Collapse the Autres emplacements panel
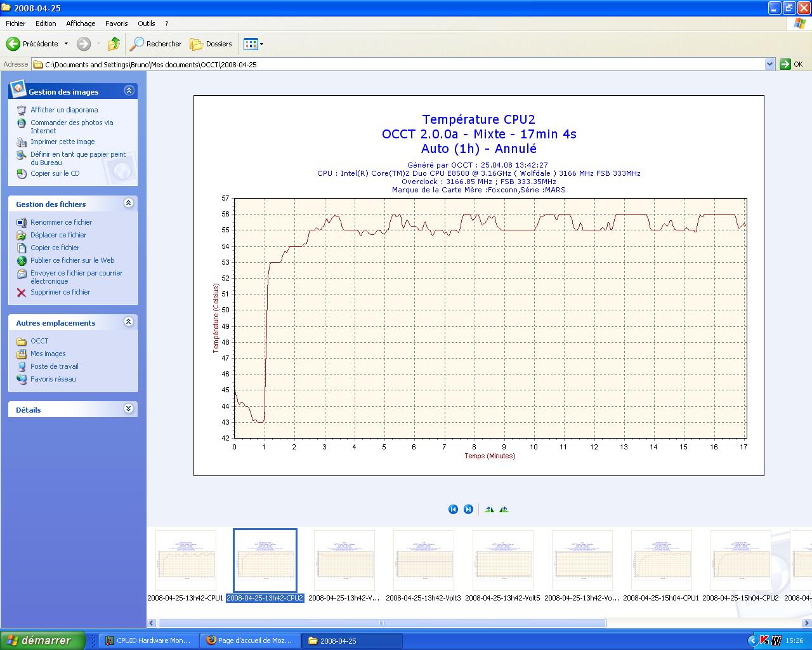This screenshot has width=812, height=650. click(x=129, y=322)
